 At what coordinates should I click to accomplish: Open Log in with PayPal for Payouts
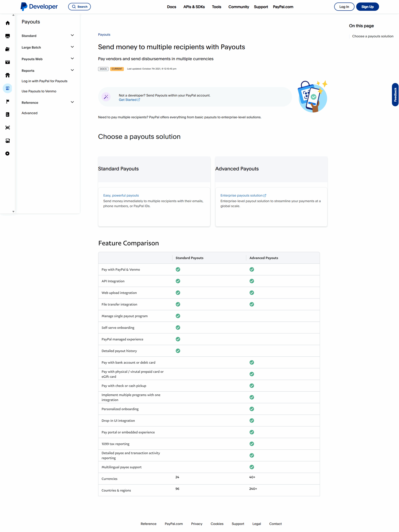45,81
